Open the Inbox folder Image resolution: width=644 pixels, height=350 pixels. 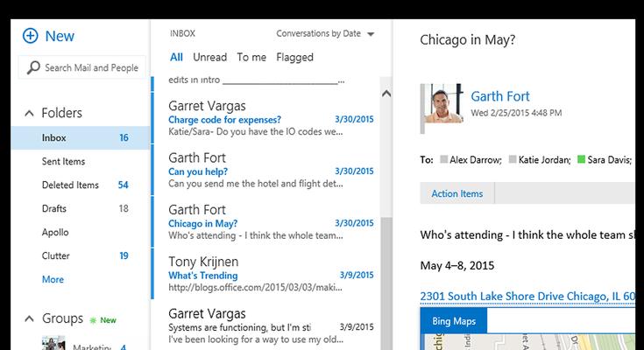[81, 138]
